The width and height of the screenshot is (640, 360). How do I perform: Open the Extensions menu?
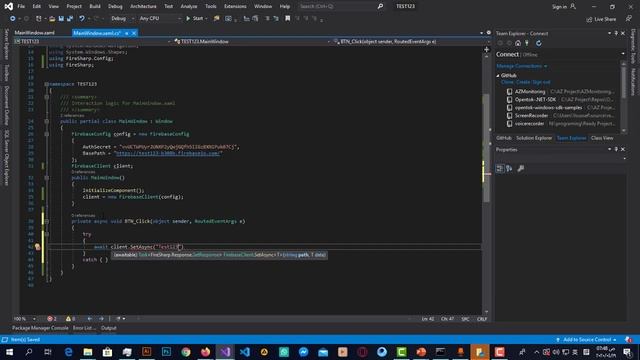[235, 7]
